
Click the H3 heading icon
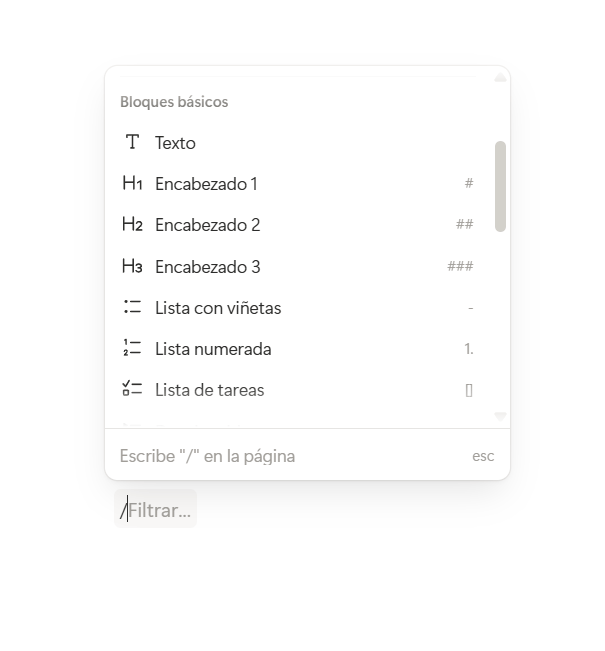[132, 266]
